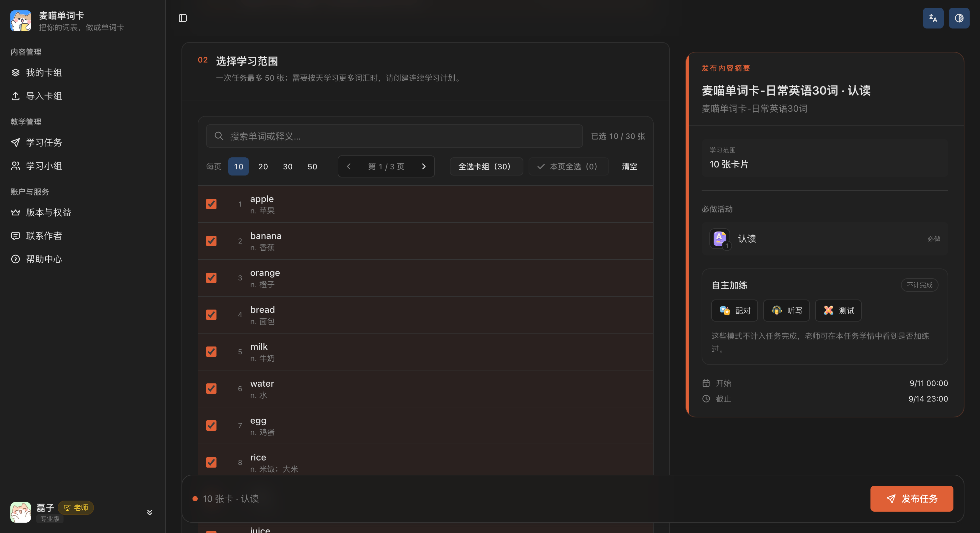Viewport: 980px width, 533px height.
Task: Toggle the sidebar collapse icon
Action: [182, 18]
